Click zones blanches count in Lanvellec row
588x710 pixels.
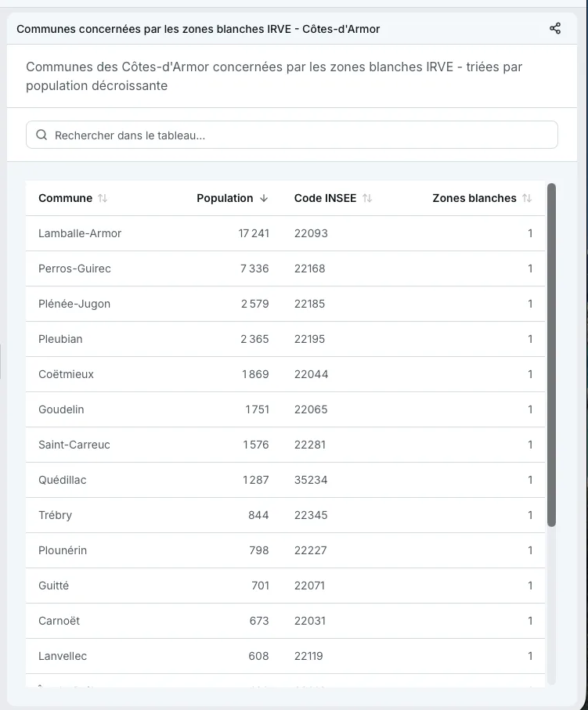[530, 656]
